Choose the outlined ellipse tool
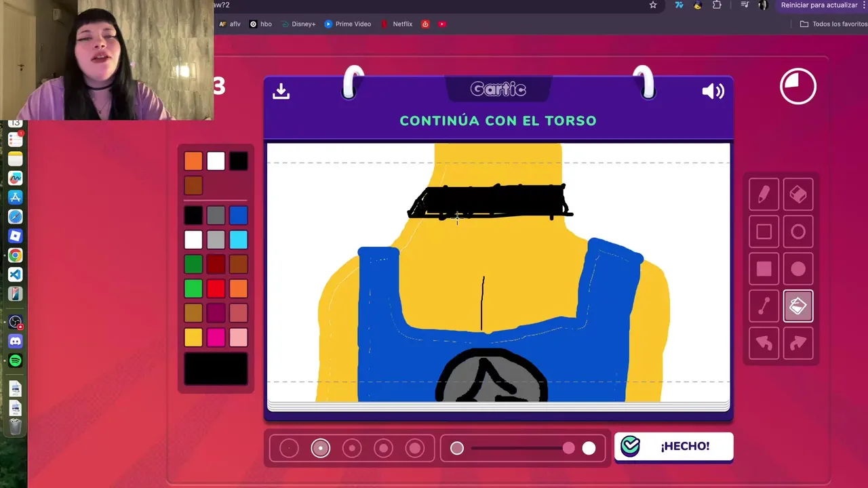 coord(798,232)
